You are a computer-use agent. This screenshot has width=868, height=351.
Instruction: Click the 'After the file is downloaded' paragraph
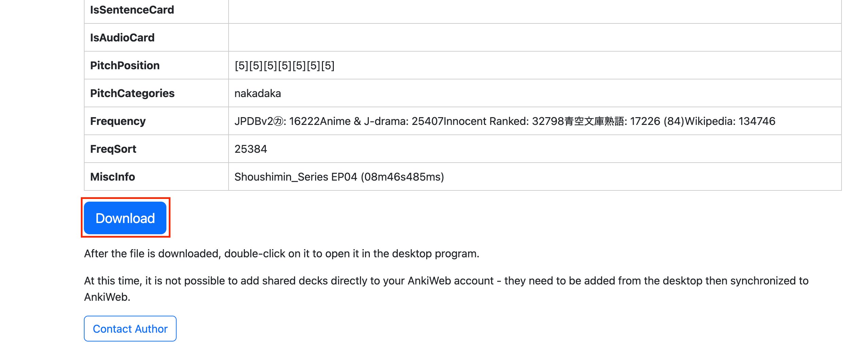click(x=282, y=254)
